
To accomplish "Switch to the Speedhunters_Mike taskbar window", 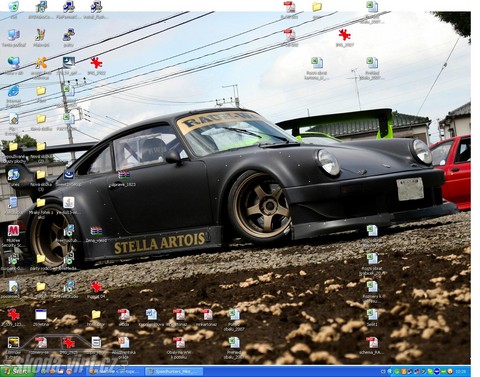I will [175, 371].
